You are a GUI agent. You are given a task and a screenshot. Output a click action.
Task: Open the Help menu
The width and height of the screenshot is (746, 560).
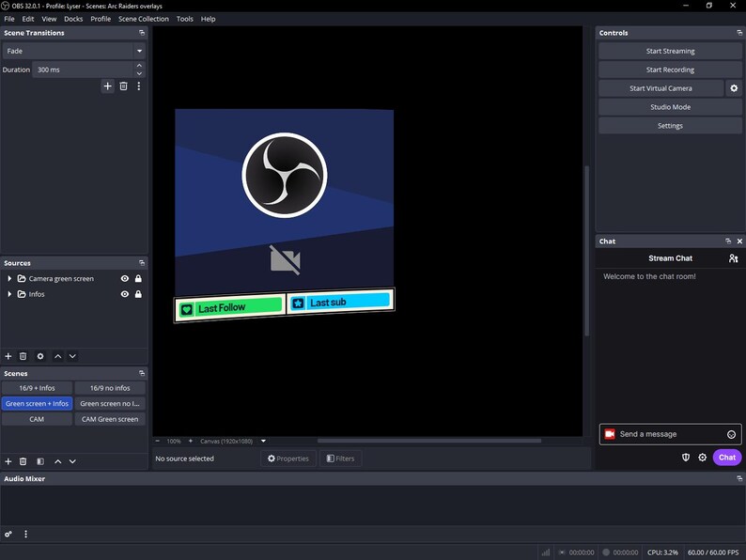click(x=208, y=19)
